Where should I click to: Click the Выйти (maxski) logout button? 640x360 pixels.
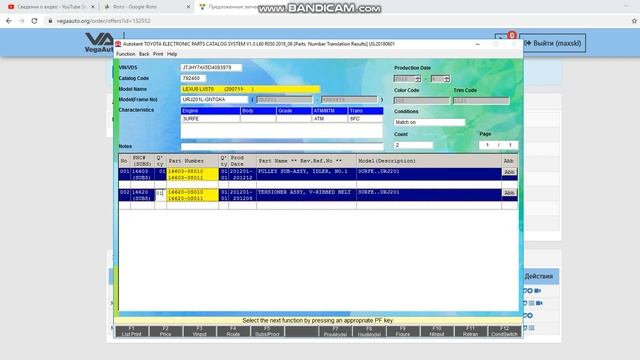553,43
